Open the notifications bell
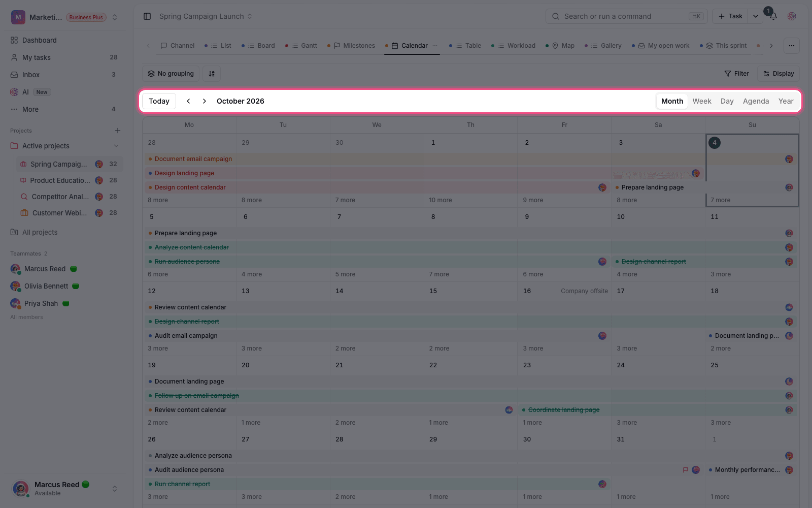The height and width of the screenshot is (508, 812). [x=773, y=16]
